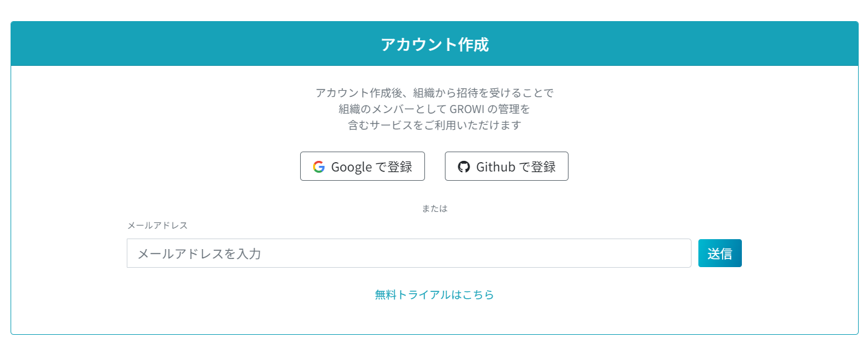
Task: Click the 含むサービスをご利用いただけます text line
Action: pyautogui.click(x=434, y=125)
